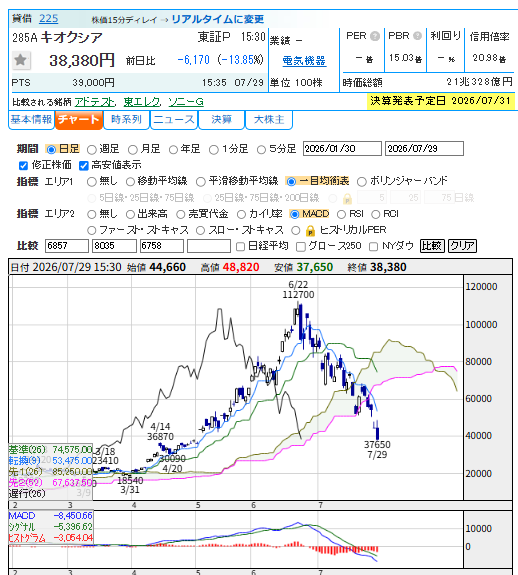The width and height of the screenshot is (518, 575).
Task: Open the チャート tab
Action: coord(78,120)
